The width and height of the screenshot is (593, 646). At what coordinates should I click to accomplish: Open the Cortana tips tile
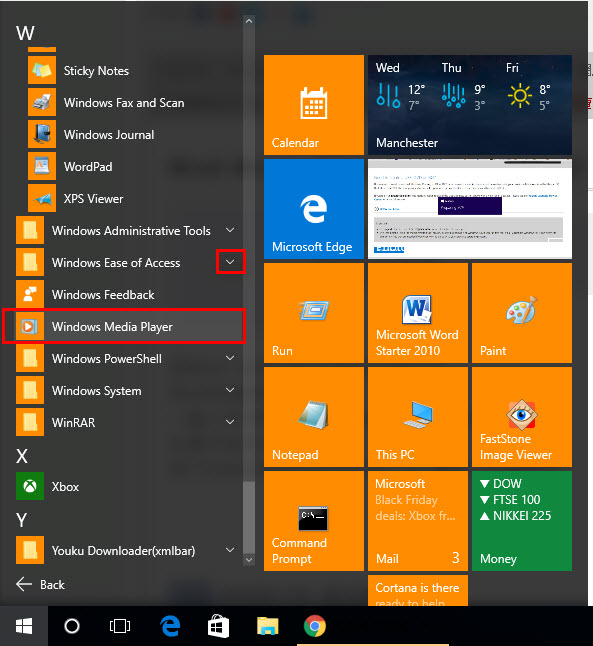418,590
